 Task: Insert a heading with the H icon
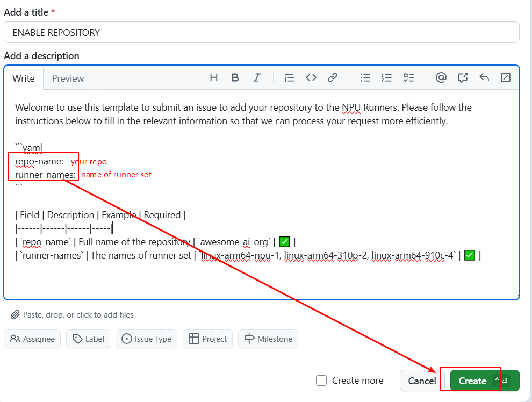[x=214, y=78]
